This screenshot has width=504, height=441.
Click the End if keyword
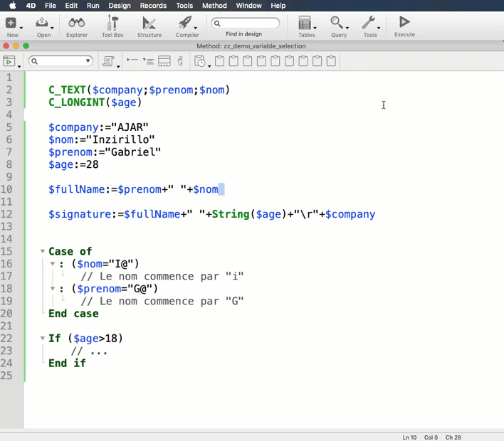pos(67,363)
